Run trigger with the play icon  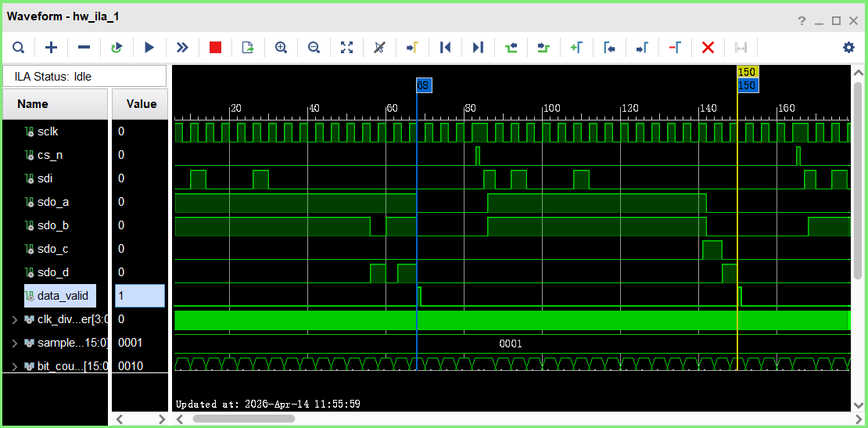coord(149,48)
